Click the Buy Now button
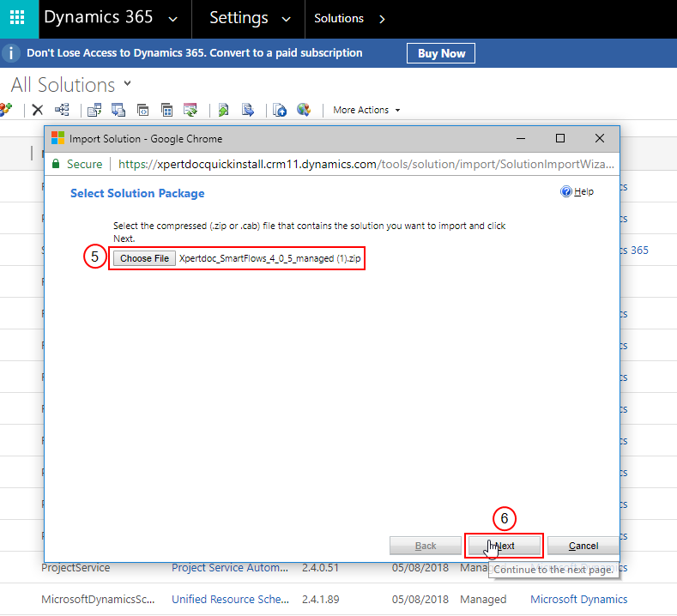Viewport: 677px width, 616px height. [441, 53]
